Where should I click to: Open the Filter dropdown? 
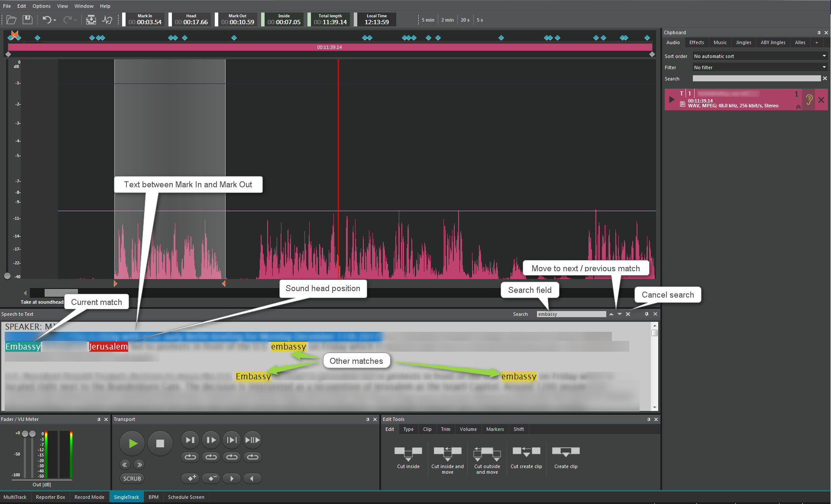point(760,67)
